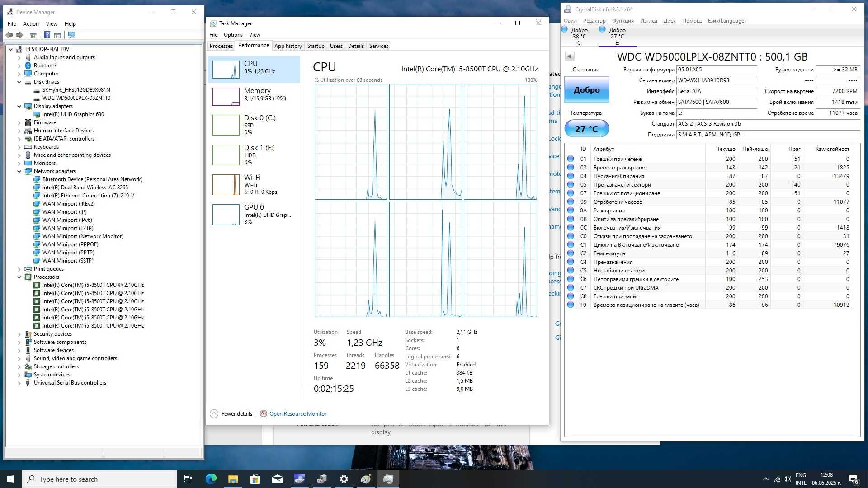The image size is (868, 488).
Task: Open the Windows Start menu
Action: pos(11,479)
